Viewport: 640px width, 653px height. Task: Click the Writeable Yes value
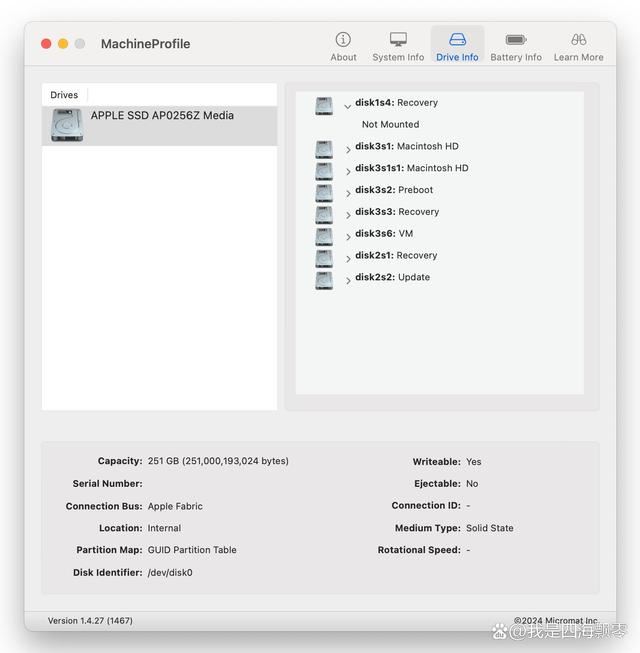click(x=473, y=462)
